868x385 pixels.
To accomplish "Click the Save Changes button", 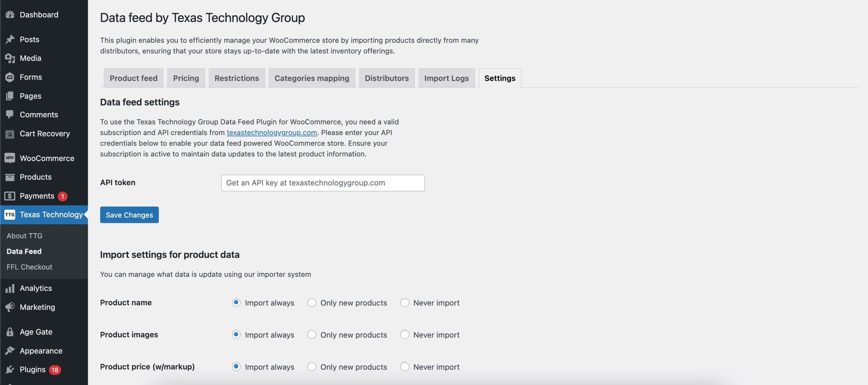I will point(129,215).
